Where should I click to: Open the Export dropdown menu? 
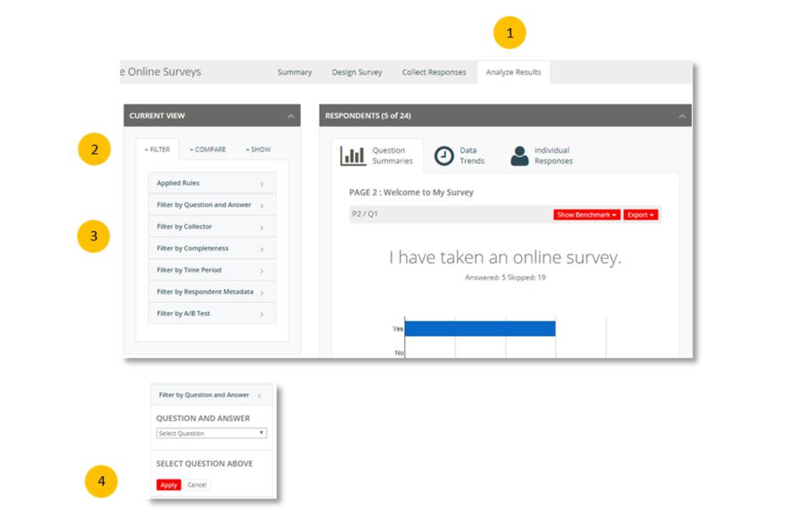(640, 215)
